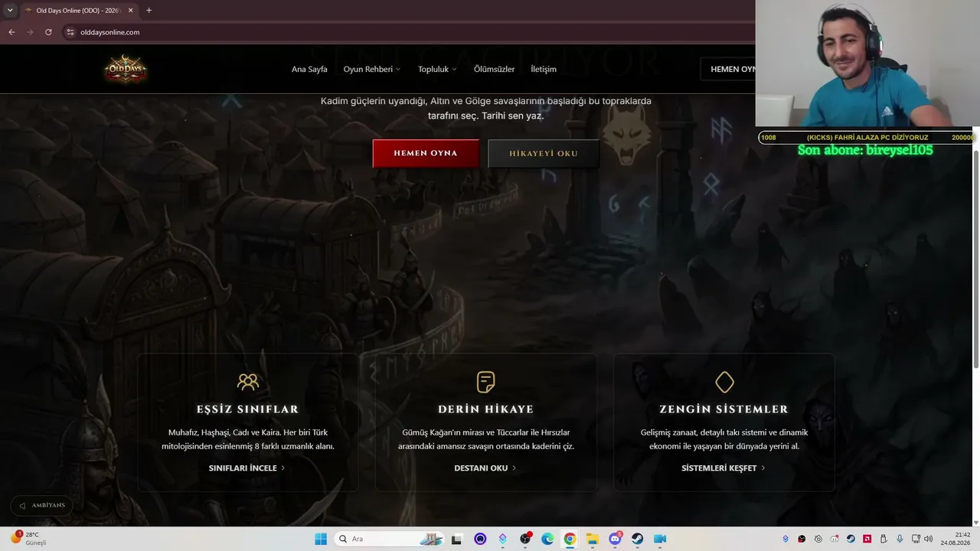This screenshot has height=551, width=980.
Task: Switch to Google Chrome in the taskbar
Action: click(x=570, y=539)
